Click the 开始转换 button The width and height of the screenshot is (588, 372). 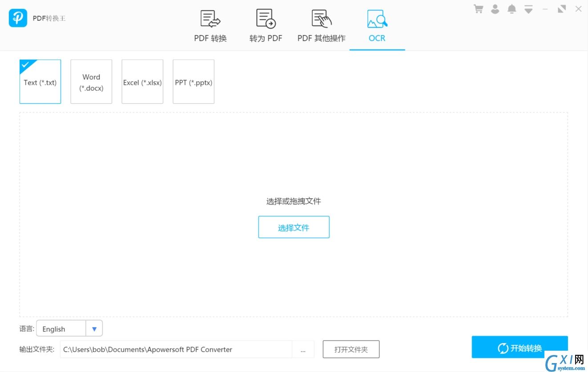pyautogui.click(x=520, y=347)
